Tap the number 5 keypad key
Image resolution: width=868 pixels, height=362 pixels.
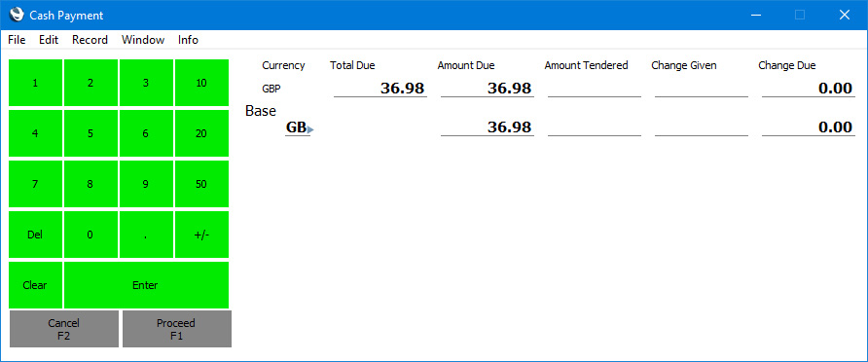pos(90,133)
